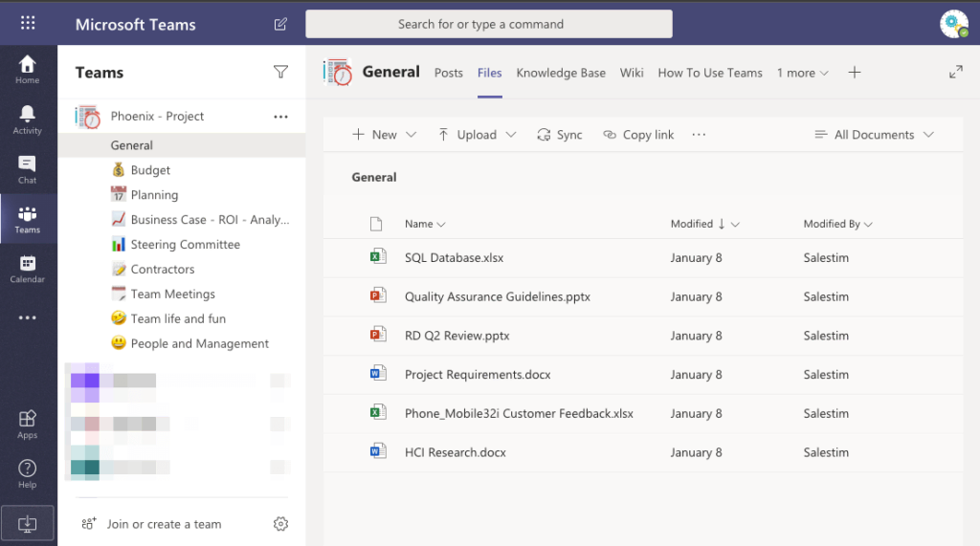Click the Excel icon of SQL Database.xlsx

click(x=377, y=256)
